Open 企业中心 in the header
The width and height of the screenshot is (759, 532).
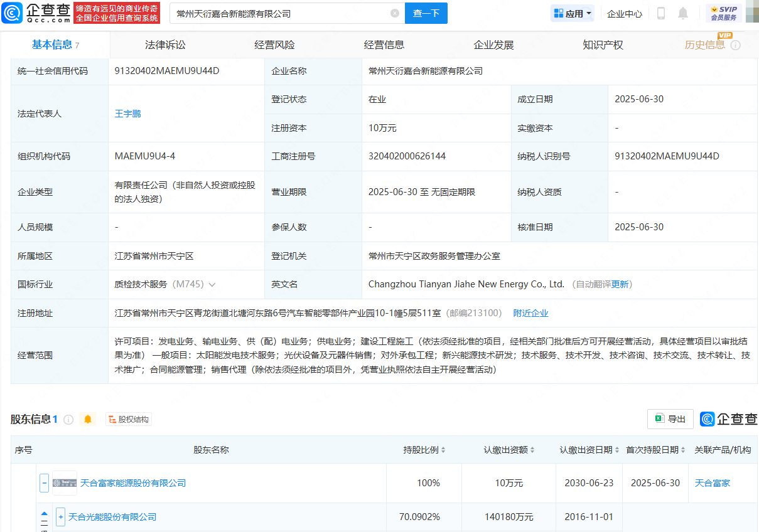point(625,13)
